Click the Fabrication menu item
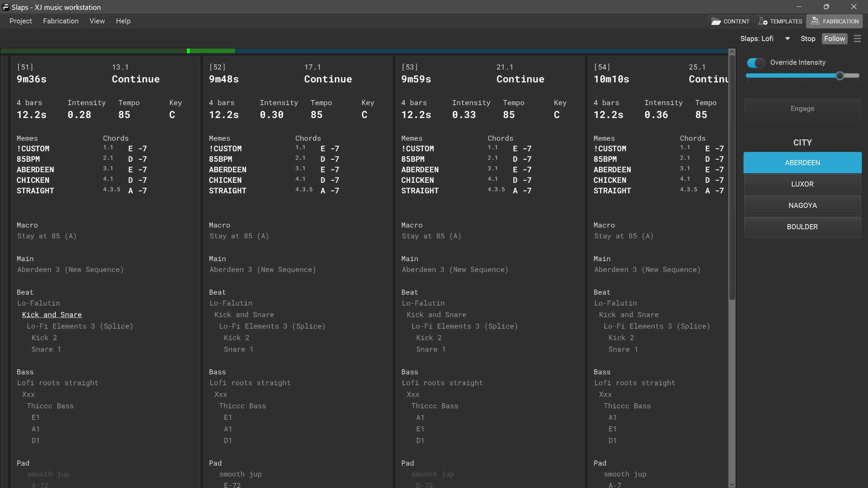The width and height of the screenshot is (868, 488). click(x=60, y=21)
